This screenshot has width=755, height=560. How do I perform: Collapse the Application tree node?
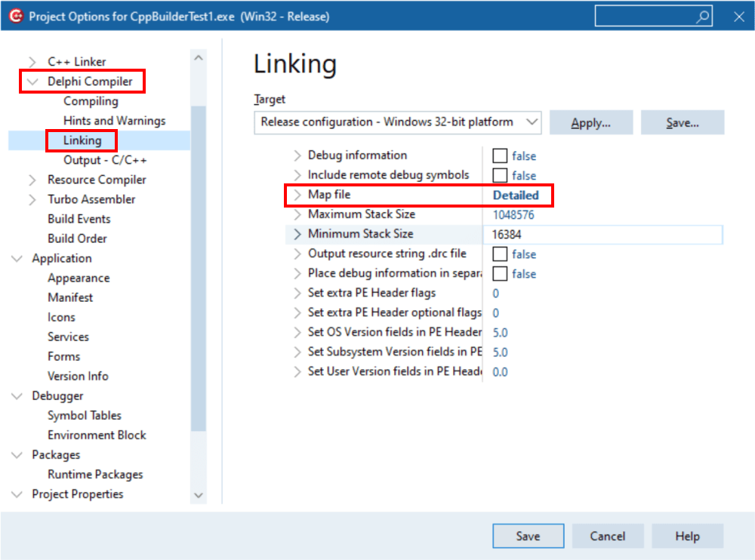[x=17, y=259]
